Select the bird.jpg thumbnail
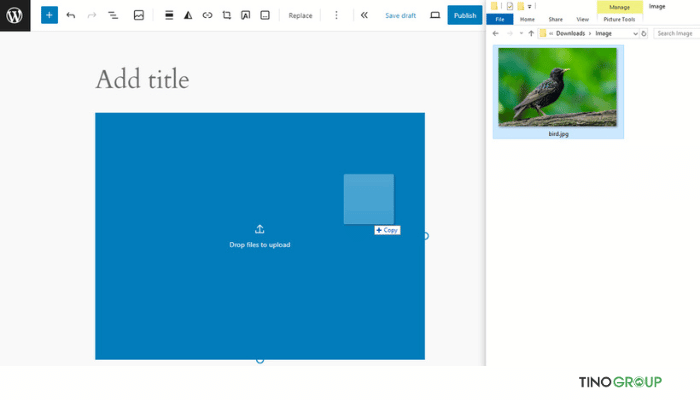The height and width of the screenshot is (400, 700). (x=558, y=87)
